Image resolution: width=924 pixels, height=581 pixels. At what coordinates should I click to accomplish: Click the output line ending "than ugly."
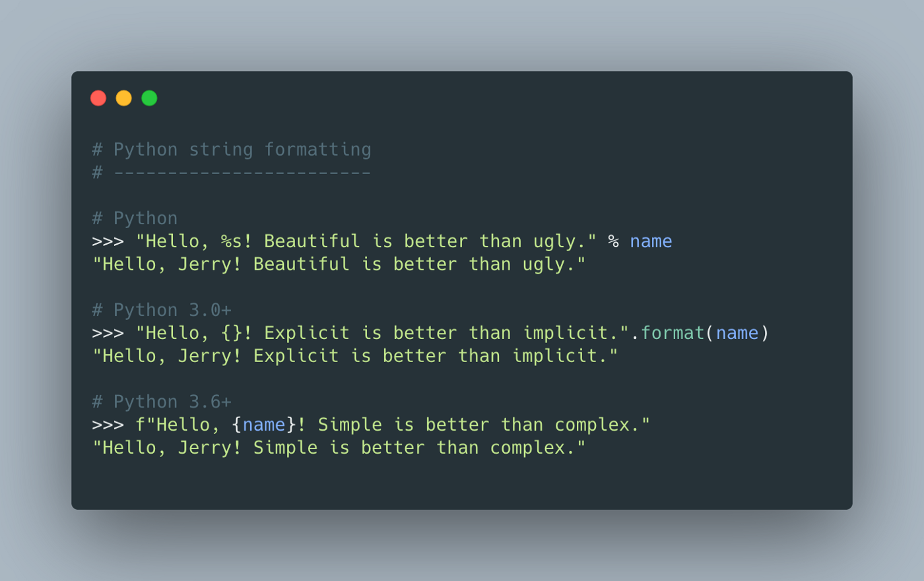[339, 264]
